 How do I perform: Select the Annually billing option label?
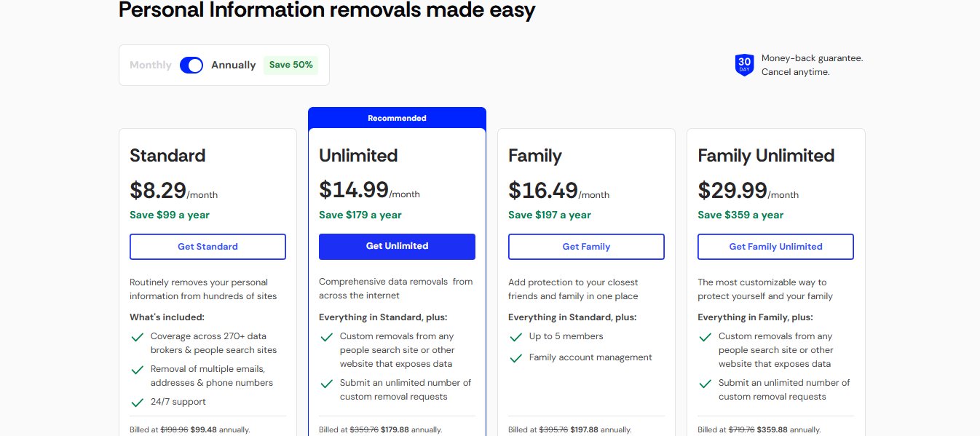click(x=234, y=65)
